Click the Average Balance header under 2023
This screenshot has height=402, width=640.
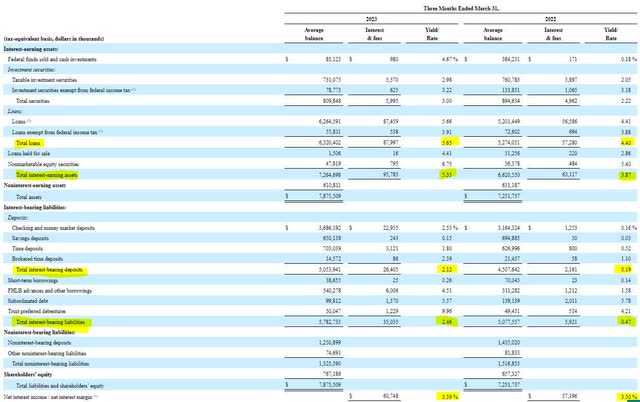pos(314,34)
